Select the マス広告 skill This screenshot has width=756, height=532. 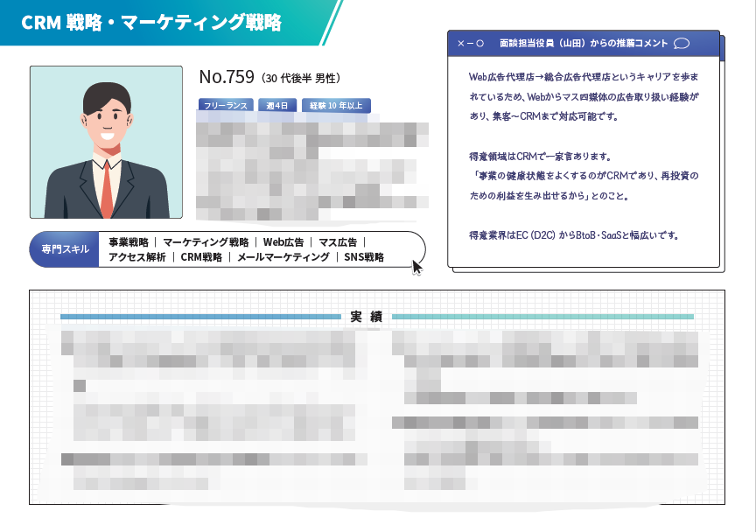338,242
